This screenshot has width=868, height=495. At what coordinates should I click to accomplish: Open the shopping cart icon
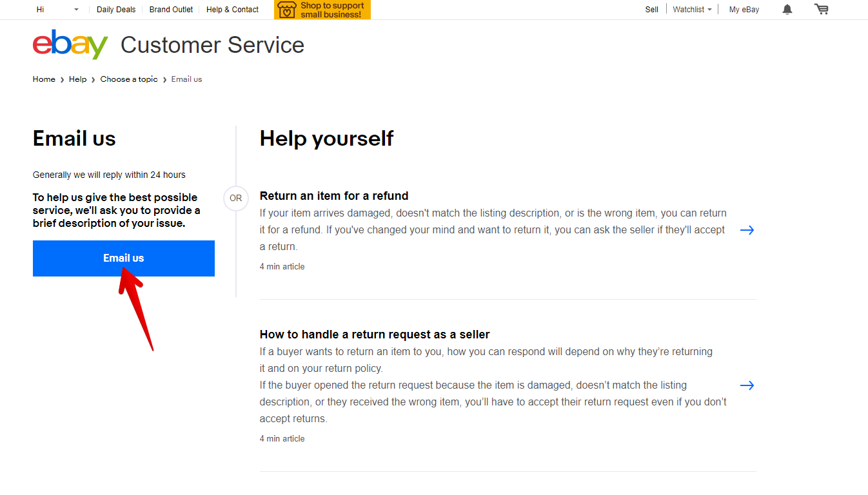coord(821,9)
